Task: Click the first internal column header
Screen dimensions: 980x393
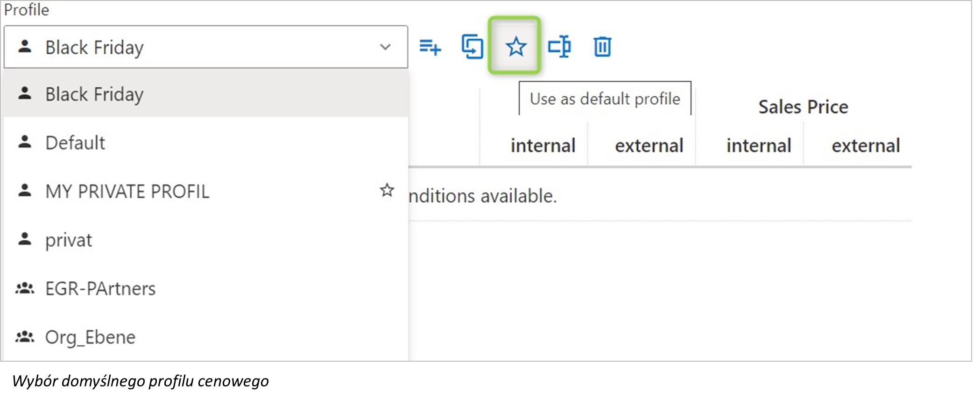Action: 543,145
